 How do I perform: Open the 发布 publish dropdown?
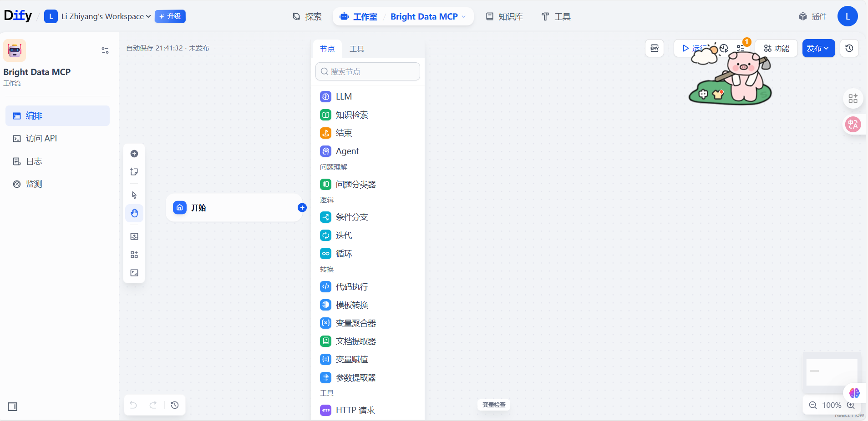tap(818, 48)
